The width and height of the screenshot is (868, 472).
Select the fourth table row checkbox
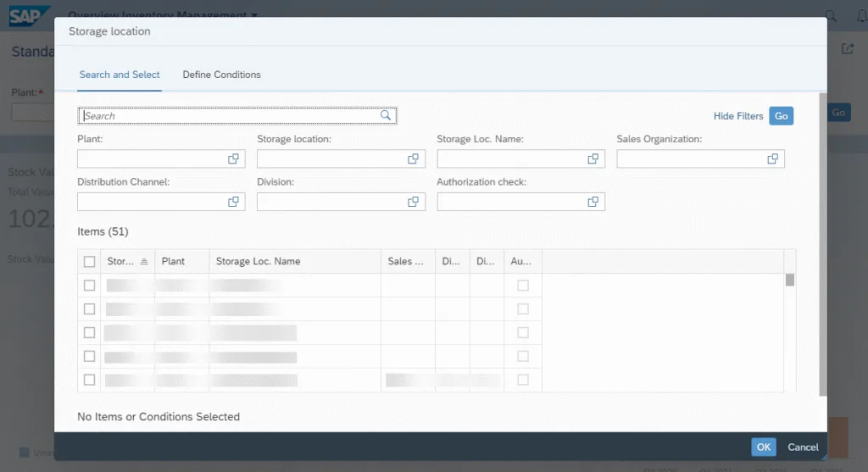click(x=89, y=356)
